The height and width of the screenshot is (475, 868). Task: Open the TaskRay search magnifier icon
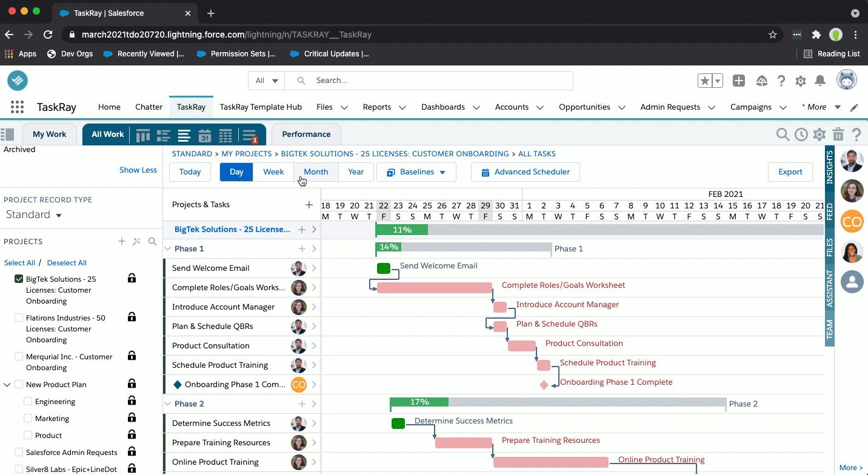[783, 135]
